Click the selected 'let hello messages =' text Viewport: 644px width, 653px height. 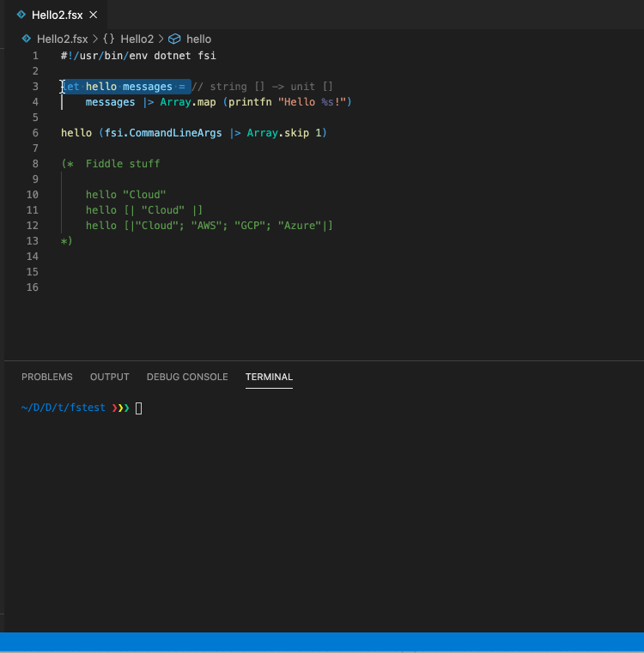click(x=126, y=87)
